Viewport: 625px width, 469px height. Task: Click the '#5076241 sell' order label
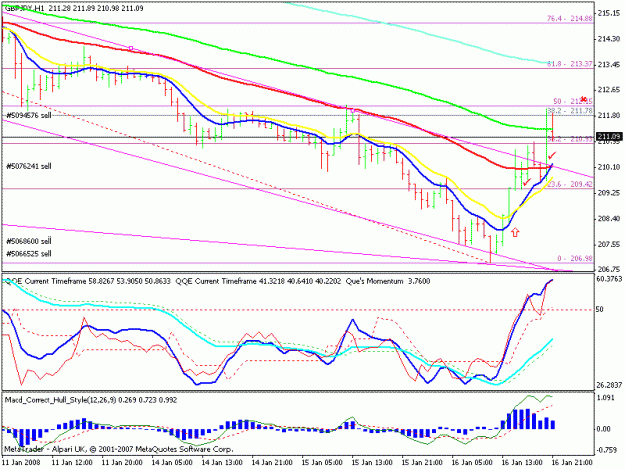[x=29, y=166]
